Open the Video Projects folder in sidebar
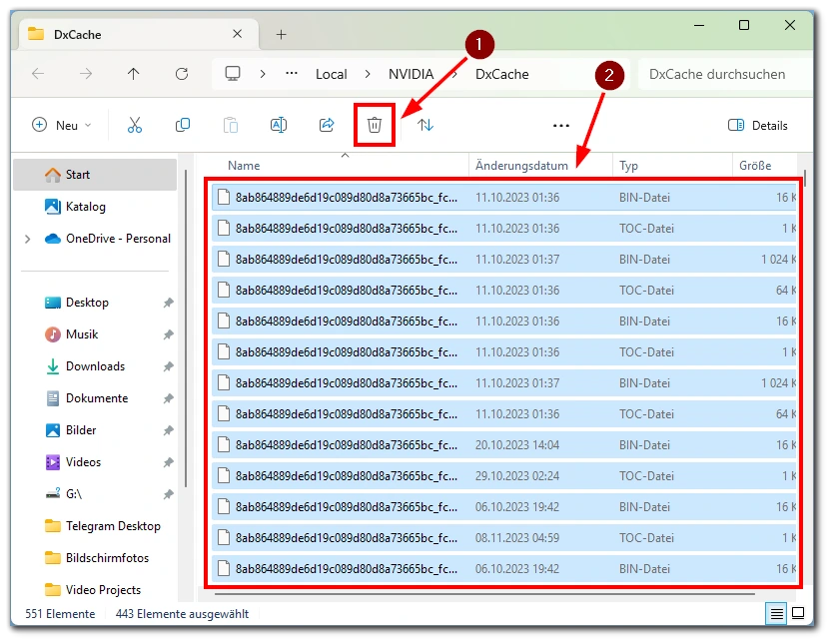 [x=95, y=589]
